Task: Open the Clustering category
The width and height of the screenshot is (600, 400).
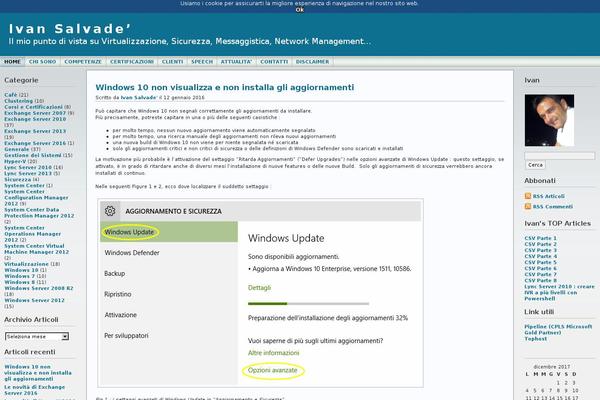Action: pos(18,101)
